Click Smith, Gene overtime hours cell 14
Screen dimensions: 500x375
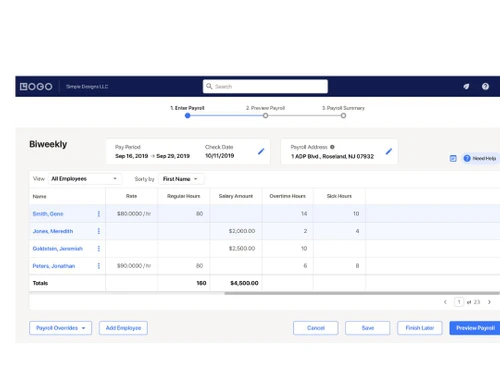pyautogui.click(x=288, y=214)
